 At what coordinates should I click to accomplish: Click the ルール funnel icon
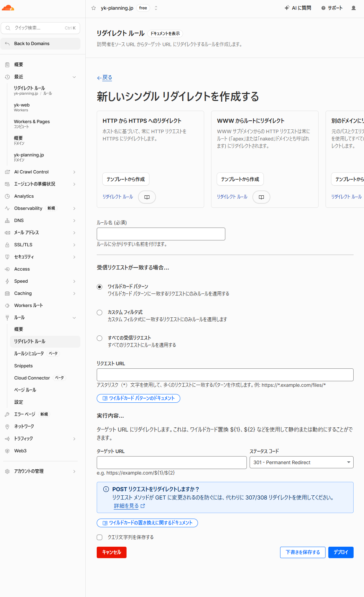(x=7, y=318)
